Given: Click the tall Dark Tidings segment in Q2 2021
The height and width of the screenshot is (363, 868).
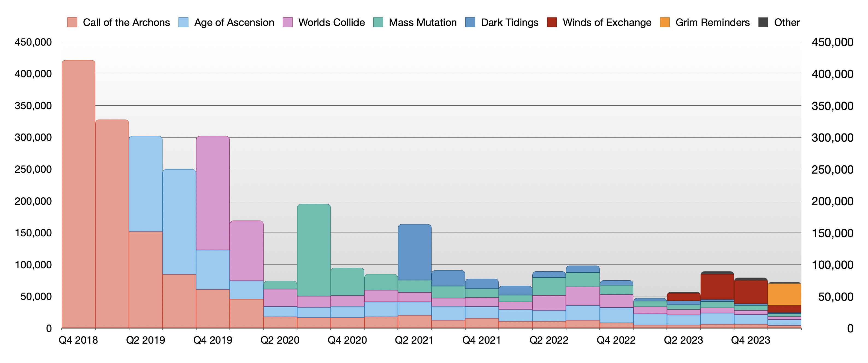Looking at the screenshot, I should [x=414, y=252].
